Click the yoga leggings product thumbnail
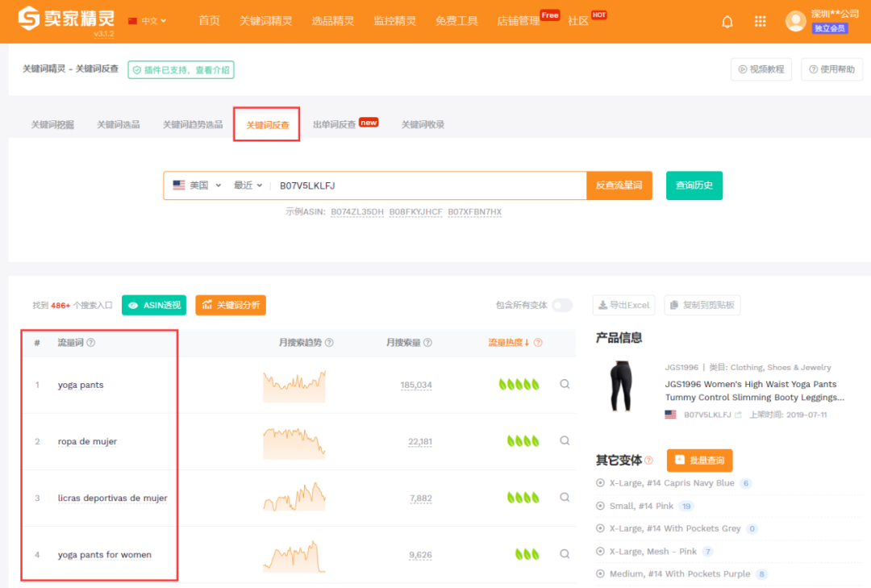The image size is (871, 588). coord(621,386)
